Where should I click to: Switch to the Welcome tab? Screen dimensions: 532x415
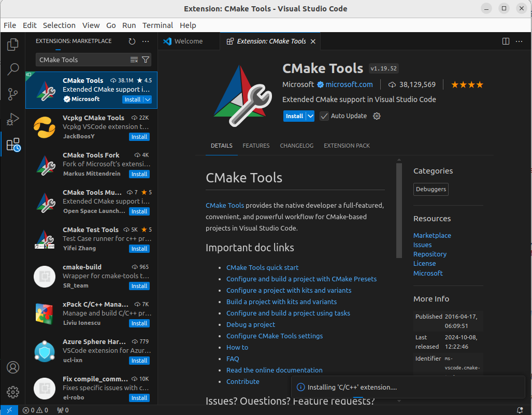pos(189,41)
